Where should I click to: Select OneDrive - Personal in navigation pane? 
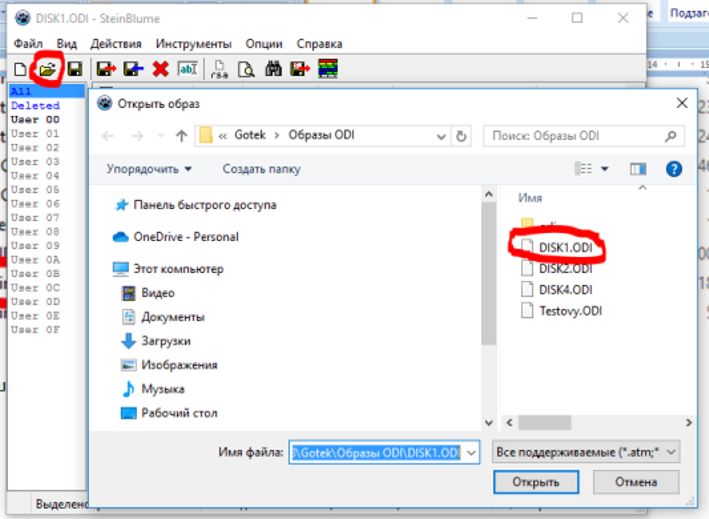[175, 237]
